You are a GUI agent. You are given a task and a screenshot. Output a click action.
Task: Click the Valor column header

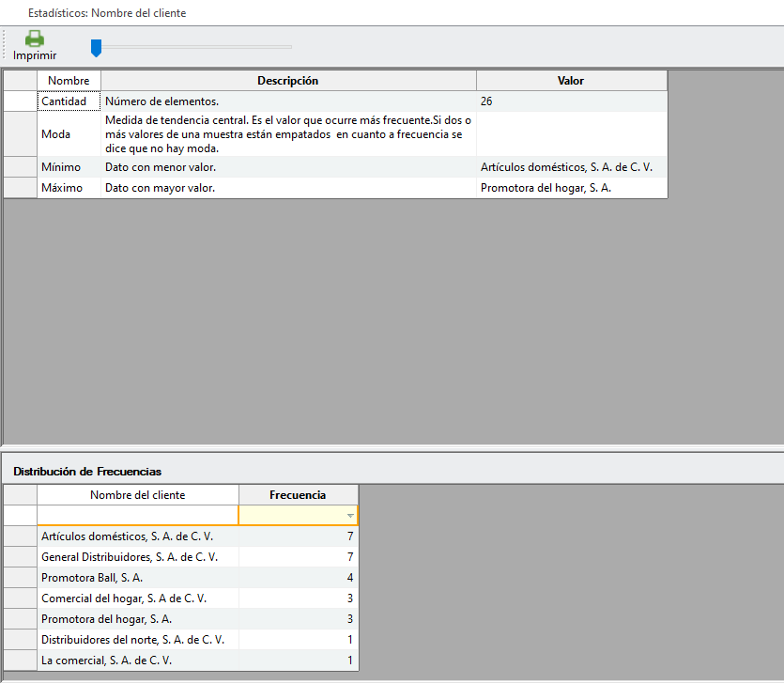point(571,81)
